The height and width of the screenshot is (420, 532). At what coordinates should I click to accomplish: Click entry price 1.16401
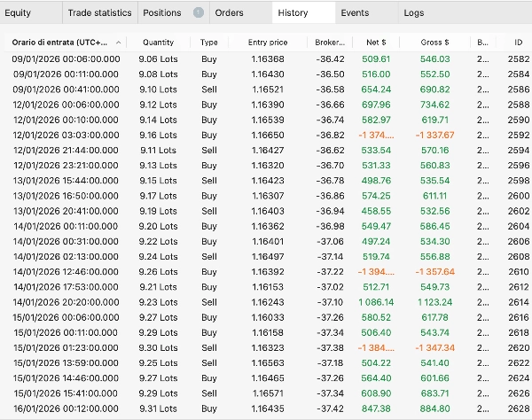pos(268,241)
